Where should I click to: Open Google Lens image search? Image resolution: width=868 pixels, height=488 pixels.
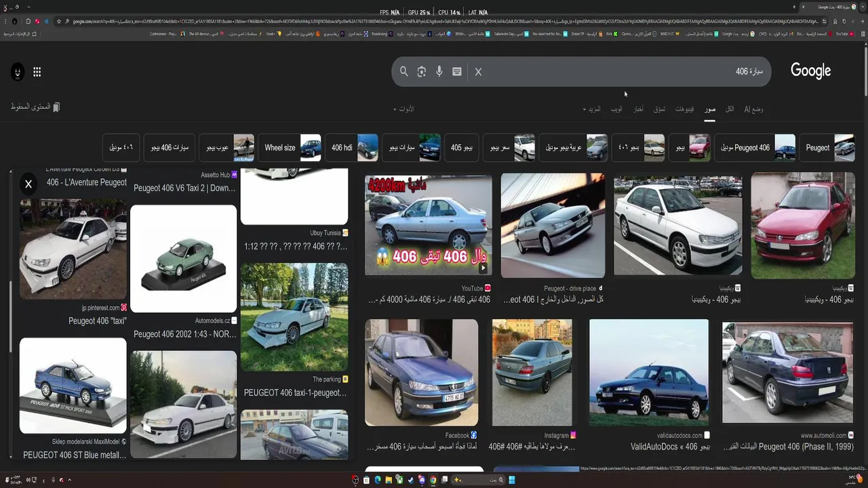(x=422, y=72)
